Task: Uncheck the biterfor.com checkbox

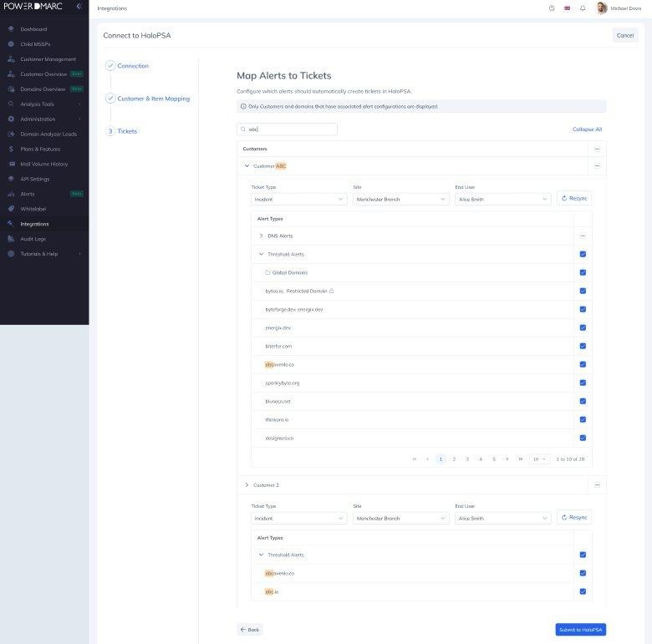Action: point(583,346)
